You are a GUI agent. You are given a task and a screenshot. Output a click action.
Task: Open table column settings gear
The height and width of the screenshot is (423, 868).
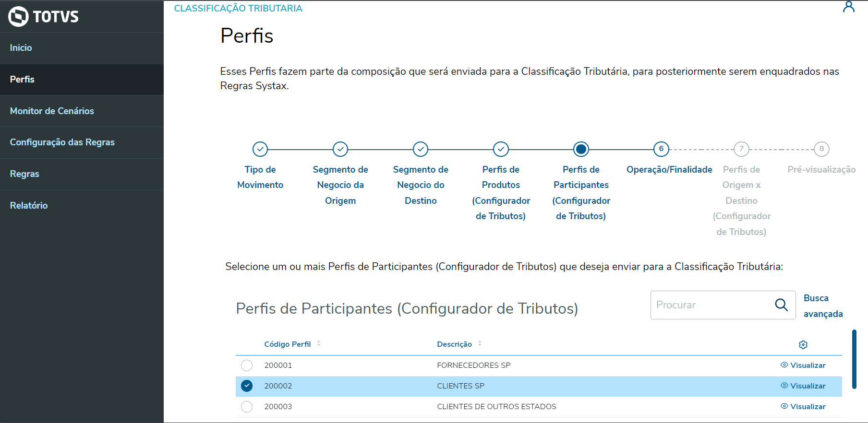coord(803,345)
